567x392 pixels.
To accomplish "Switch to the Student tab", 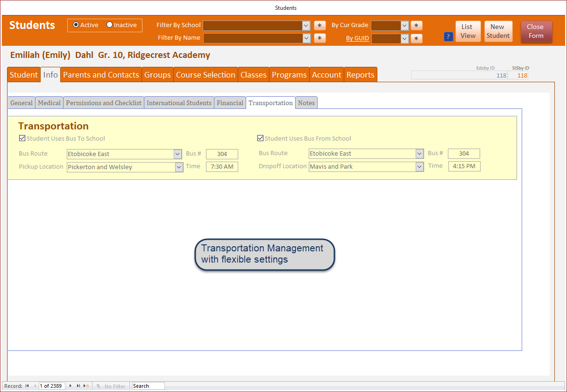I will click(x=24, y=75).
